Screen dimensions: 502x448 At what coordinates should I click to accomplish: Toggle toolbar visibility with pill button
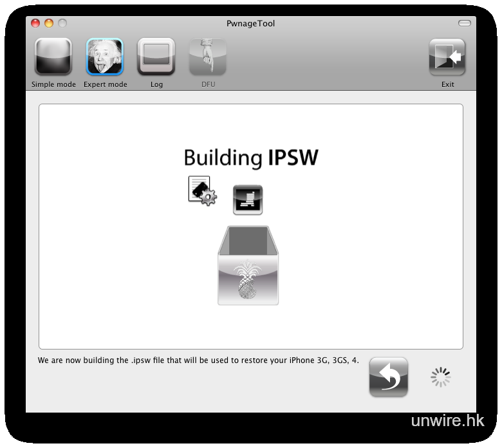click(464, 24)
